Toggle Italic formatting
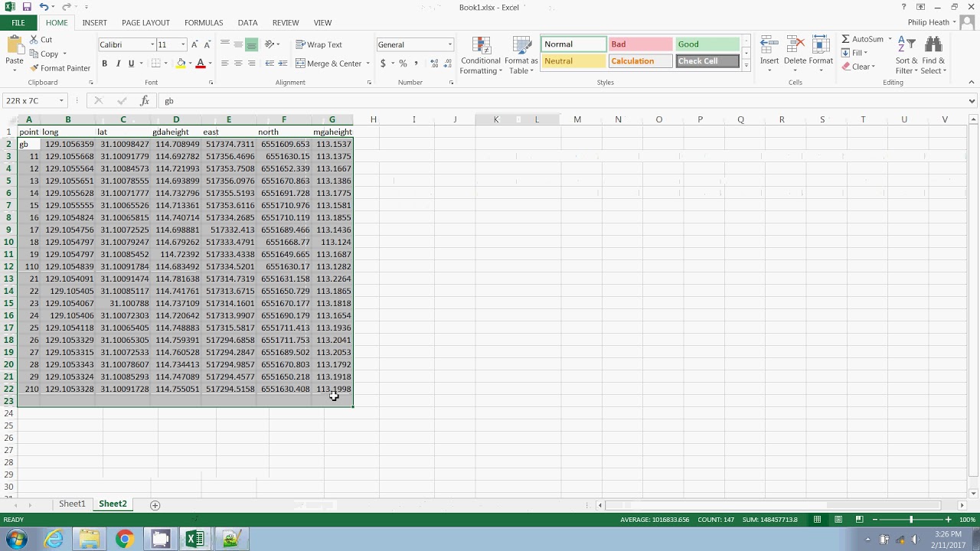Screen dimensions: 980x551 coord(118,64)
